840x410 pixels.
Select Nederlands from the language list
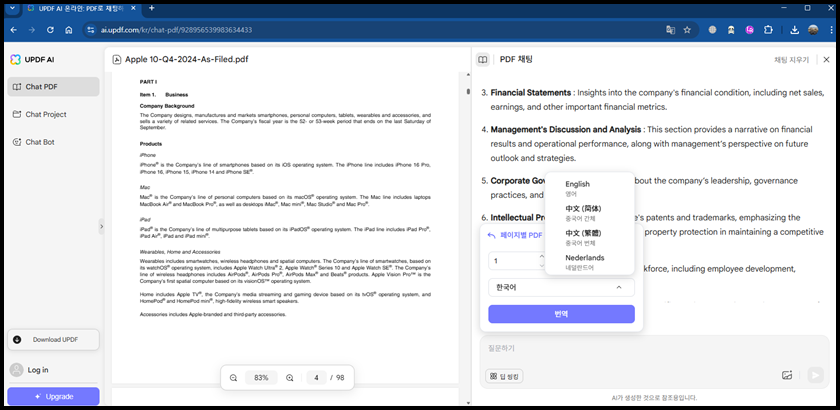588,262
